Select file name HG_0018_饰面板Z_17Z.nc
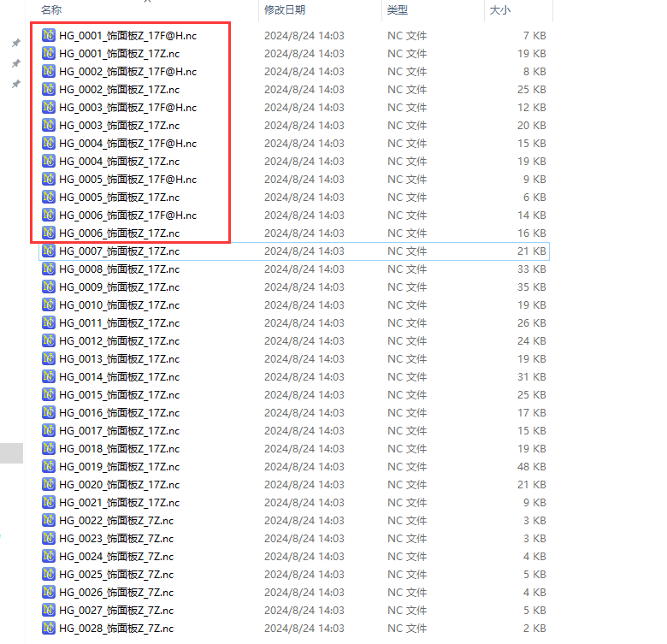The height and width of the screenshot is (644, 667). coord(119,449)
